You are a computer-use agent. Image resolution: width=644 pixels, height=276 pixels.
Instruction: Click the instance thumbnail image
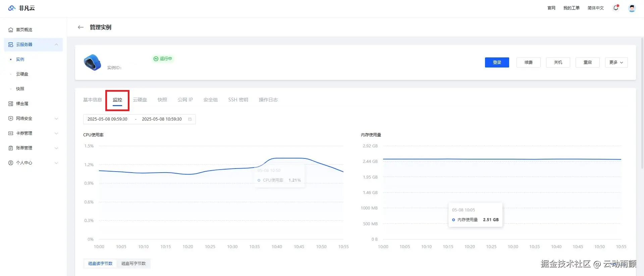pyautogui.click(x=92, y=62)
